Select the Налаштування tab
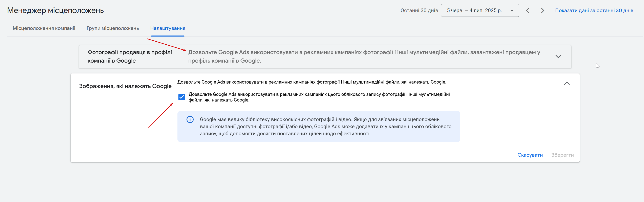The width and height of the screenshot is (644, 202). (x=168, y=28)
